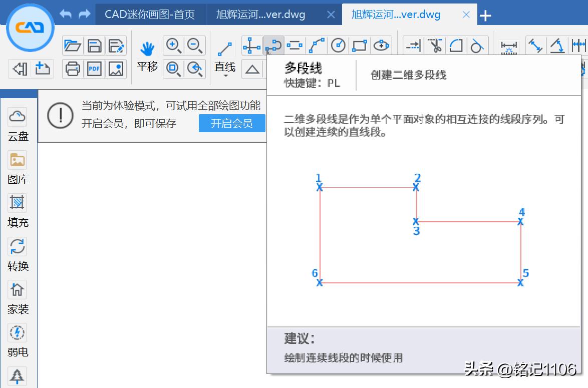Click the 开启会员 membership button
The image size is (588, 388).
point(232,123)
